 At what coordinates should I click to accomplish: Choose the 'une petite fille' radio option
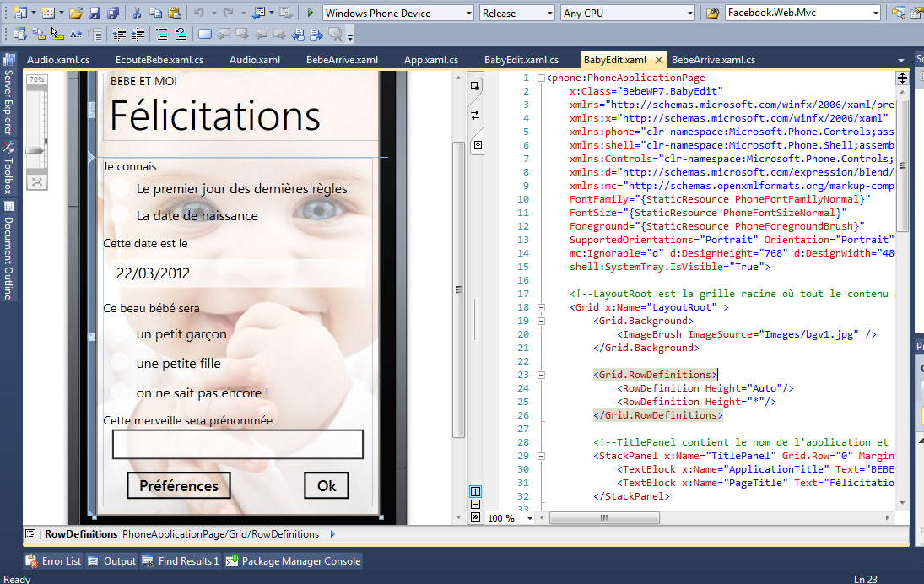(121, 364)
